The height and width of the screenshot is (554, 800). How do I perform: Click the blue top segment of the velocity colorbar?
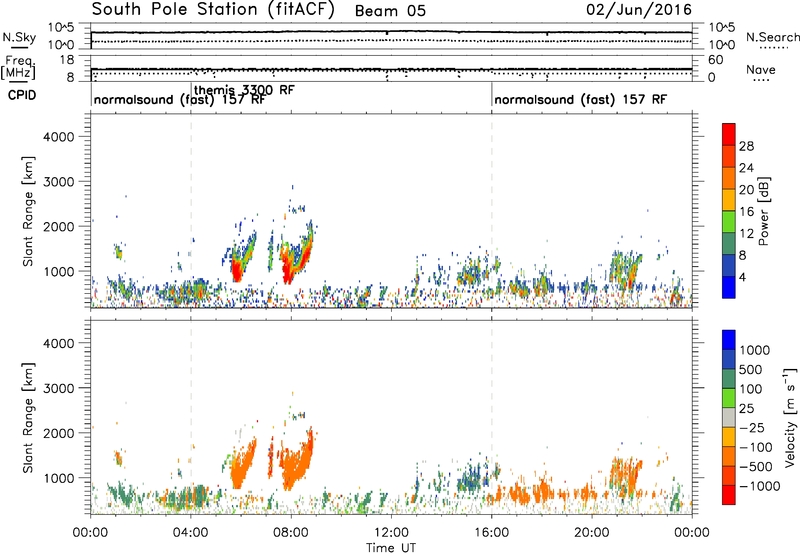coord(729,340)
